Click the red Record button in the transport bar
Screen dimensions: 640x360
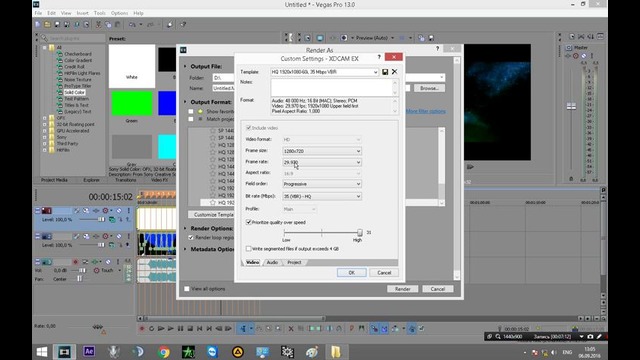[x=142, y=329]
